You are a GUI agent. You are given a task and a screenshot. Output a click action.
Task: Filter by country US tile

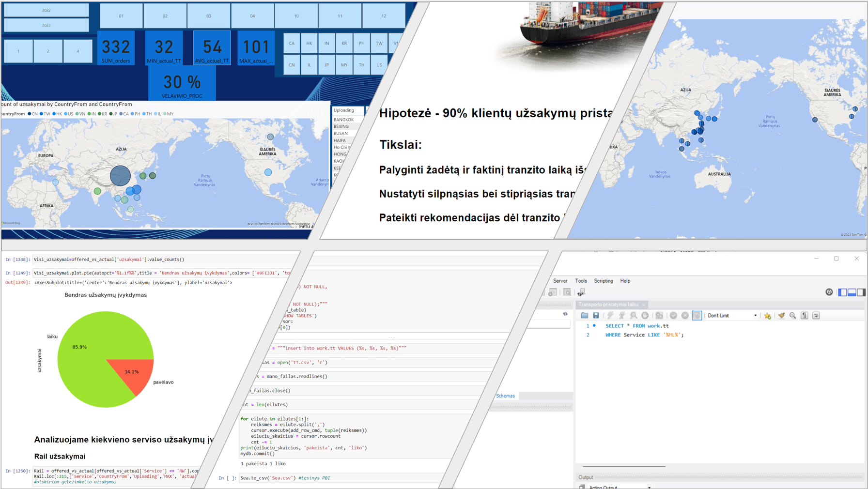click(379, 65)
